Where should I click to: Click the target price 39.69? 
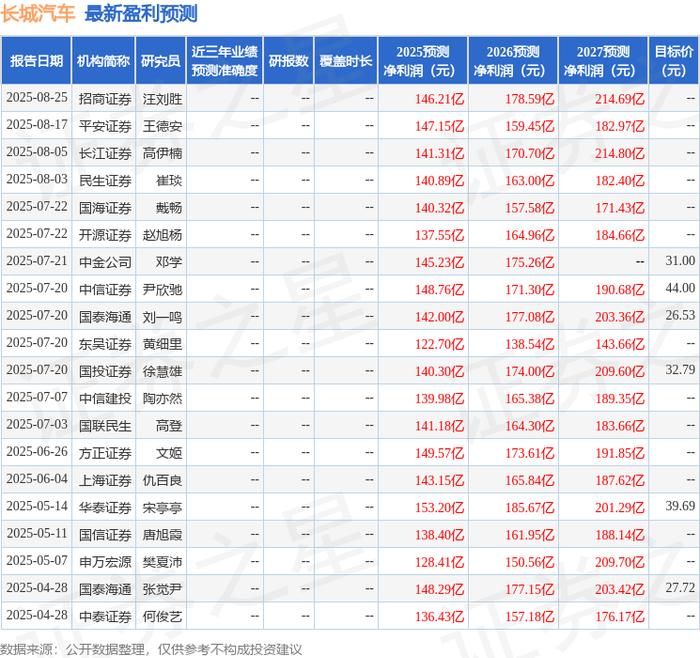(680, 506)
